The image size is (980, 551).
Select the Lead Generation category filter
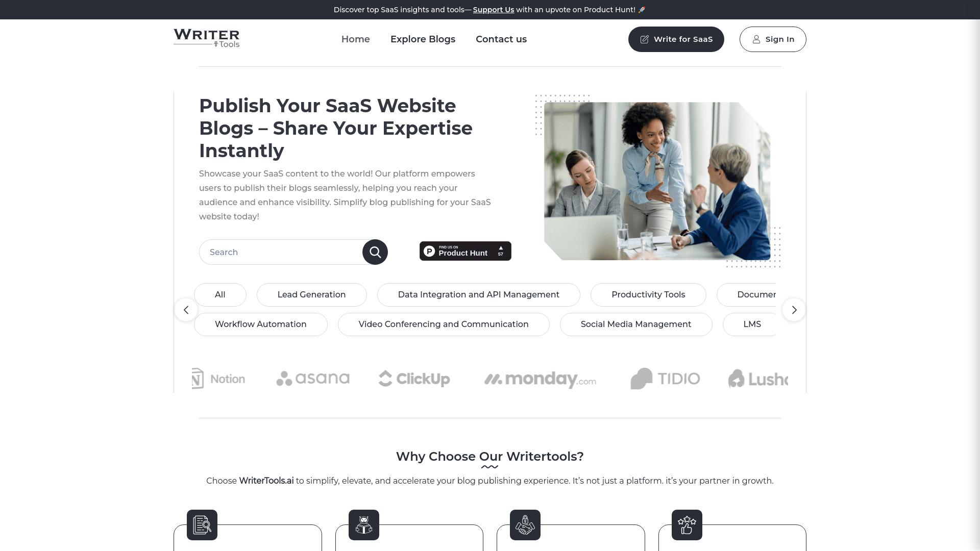pyautogui.click(x=311, y=294)
